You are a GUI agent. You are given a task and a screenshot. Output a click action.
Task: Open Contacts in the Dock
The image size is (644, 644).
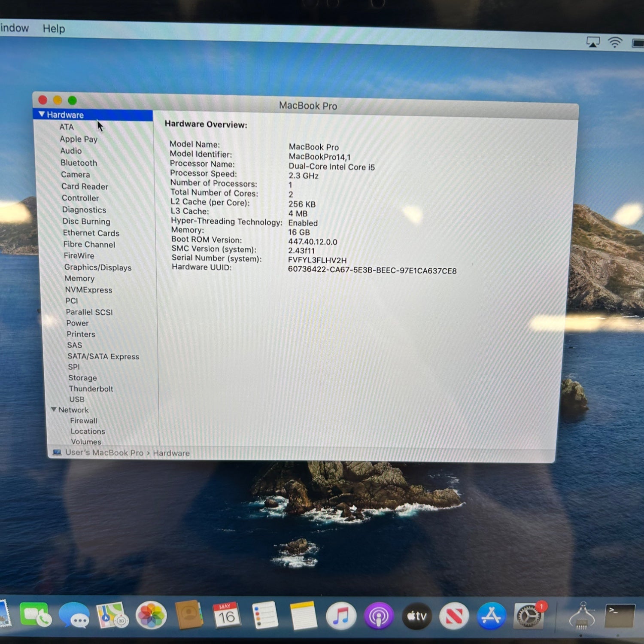[x=189, y=615]
